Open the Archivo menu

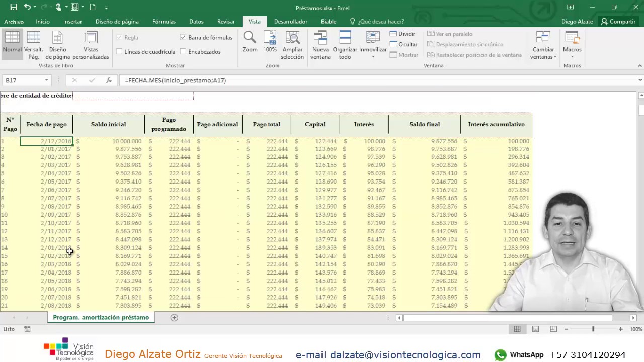pos(14,22)
